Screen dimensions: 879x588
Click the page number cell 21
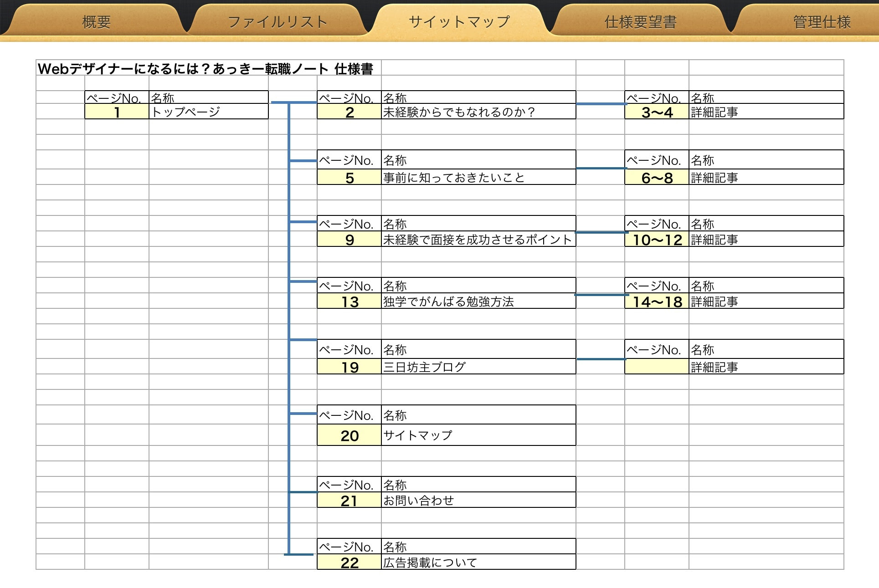pyautogui.click(x=350, y=500)
